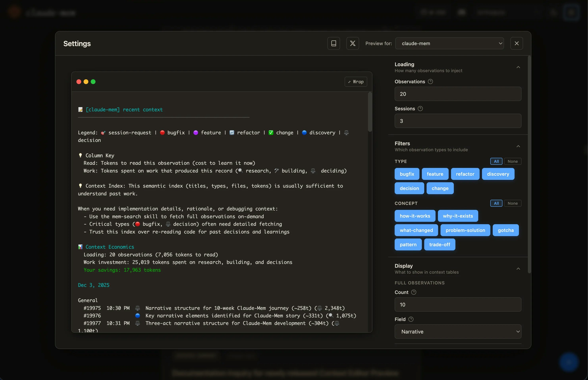This screenshot has height=380, width=588.
Task: Toggle the Wrap button in preview
Action: point(356,82)
